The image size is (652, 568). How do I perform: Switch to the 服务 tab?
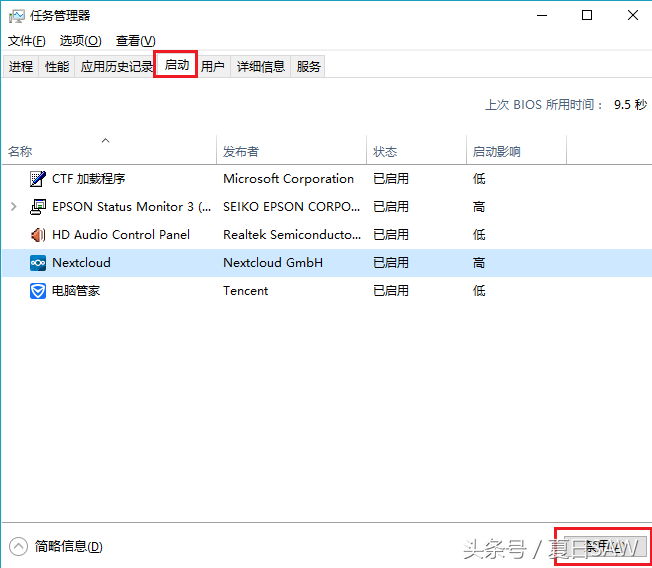(x=308, y=66)
